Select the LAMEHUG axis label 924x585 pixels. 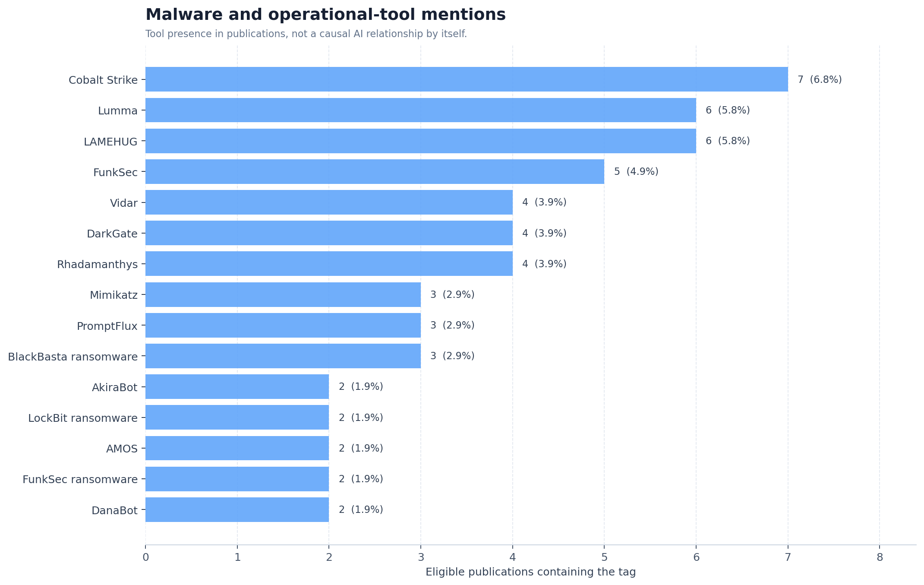[110, 142]
